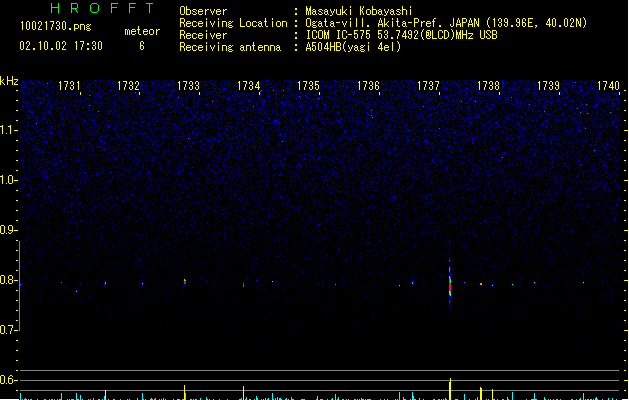Click the 1.1 kHz frequency tick label

click(8, 130)
